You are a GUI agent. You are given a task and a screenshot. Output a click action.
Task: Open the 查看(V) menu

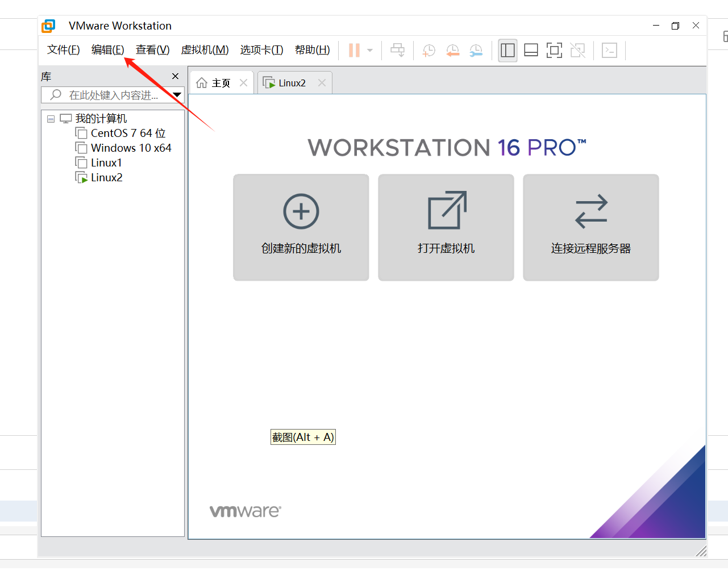coord(152,50)
